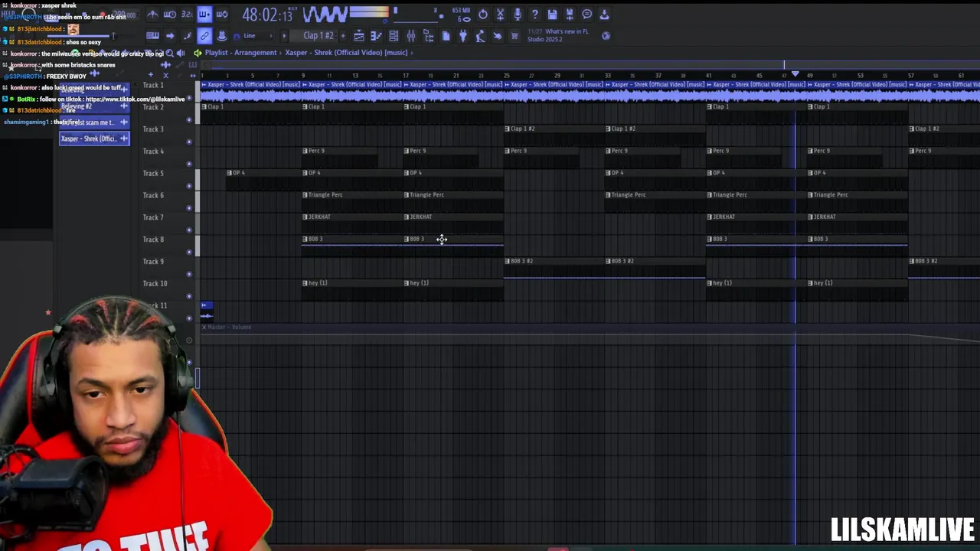Image resolution: width=980 pixels, height=551 pixels.
Task: Click the playhead marker on timeline ruler
Action: click(x=795, y=74)
